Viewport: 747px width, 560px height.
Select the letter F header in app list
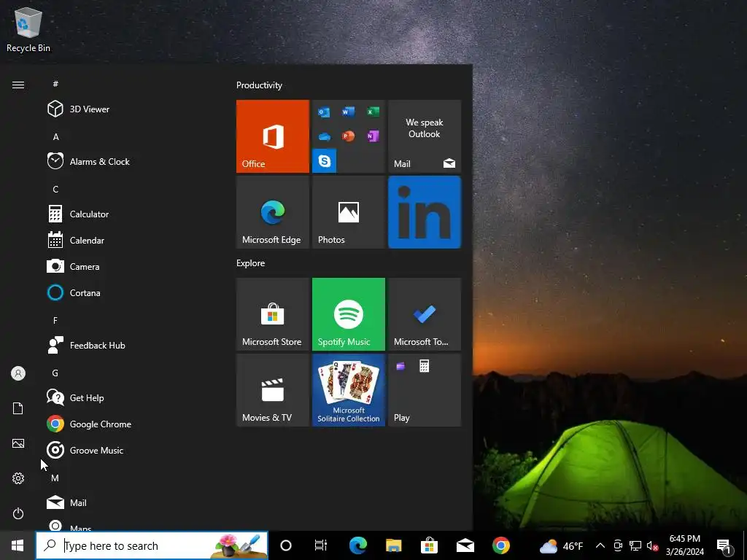click(55, 321)
